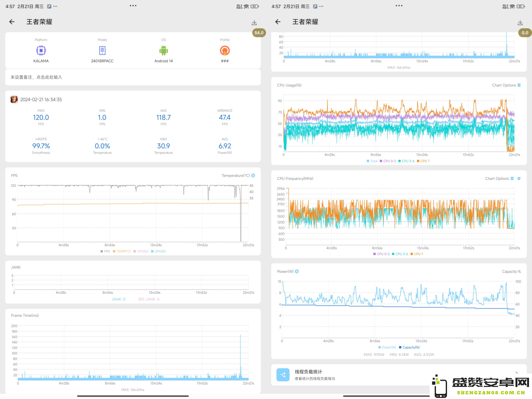Image resolution: width=532 pixels, height=399 pixels.
Task: Toggle CPU 3-6 legend in CPU Usage
Action: [406, 161]
